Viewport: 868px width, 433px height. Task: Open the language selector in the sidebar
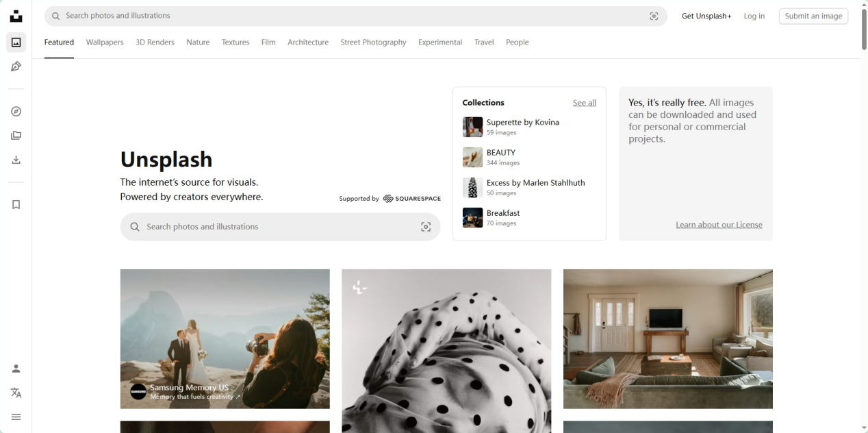(16, 393)
